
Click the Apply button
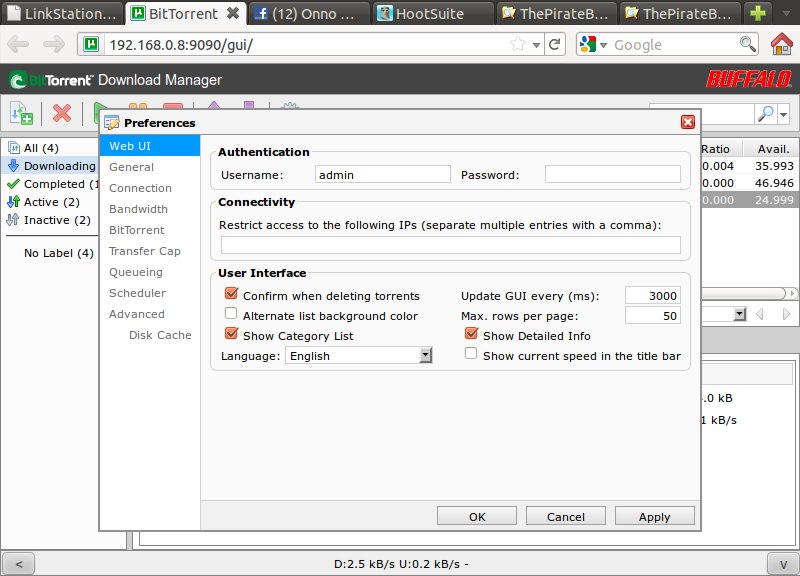click(x=654, y=516)
